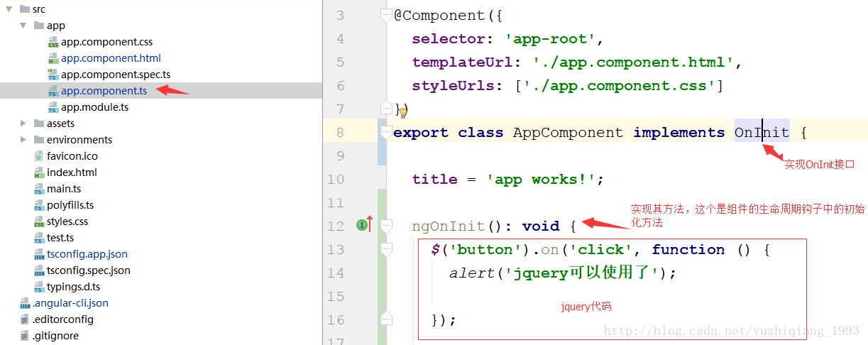Collapse the @Component decorator code fold
Image resolution: width=868 pixels, height=345 pixels.
pos(386,15)
